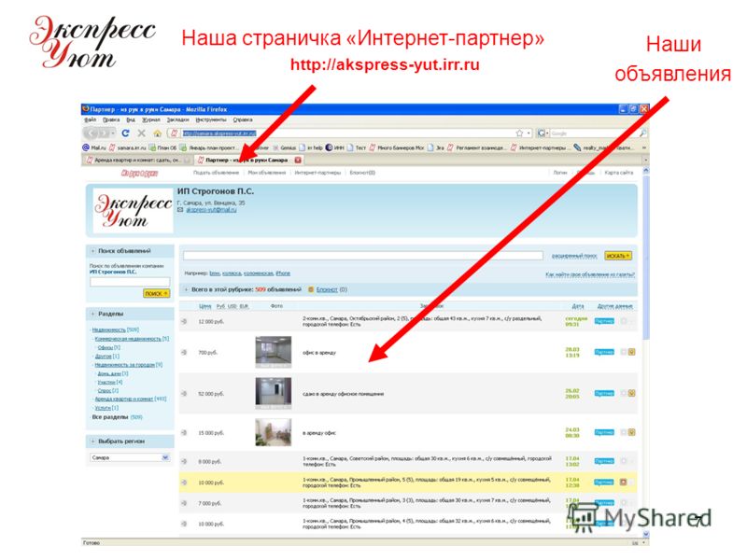Open the Журнал menu

click(x=151, y=120)
